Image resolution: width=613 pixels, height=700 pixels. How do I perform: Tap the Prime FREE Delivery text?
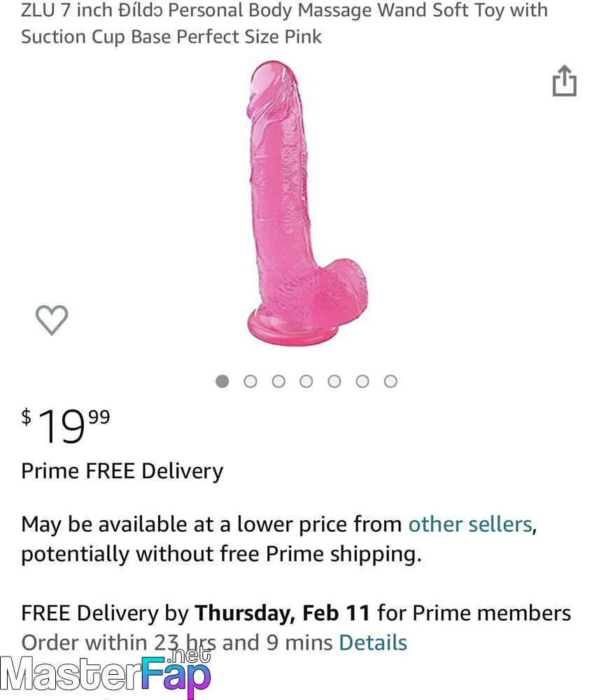pos(122,471)
